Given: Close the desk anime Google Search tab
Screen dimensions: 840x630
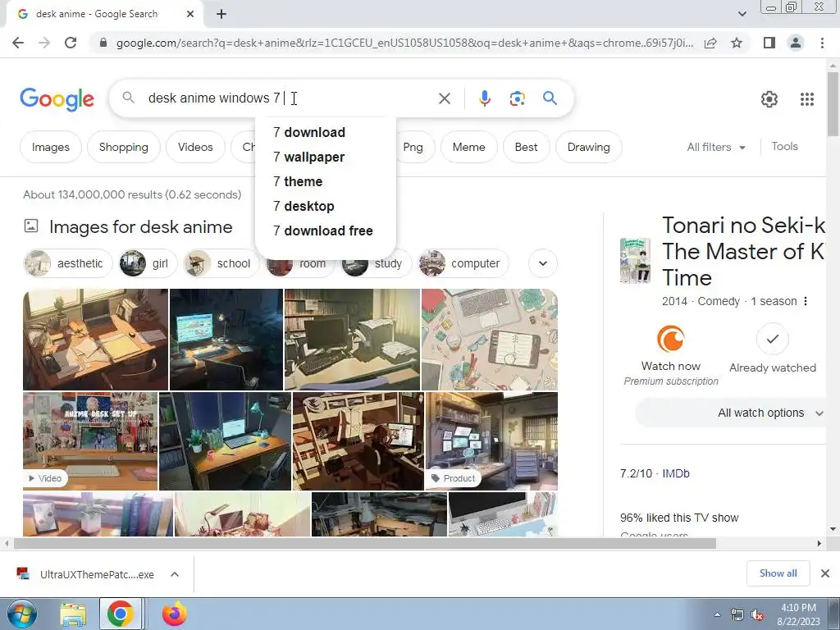Looking at the screenshot, I should tap(190, 14).
